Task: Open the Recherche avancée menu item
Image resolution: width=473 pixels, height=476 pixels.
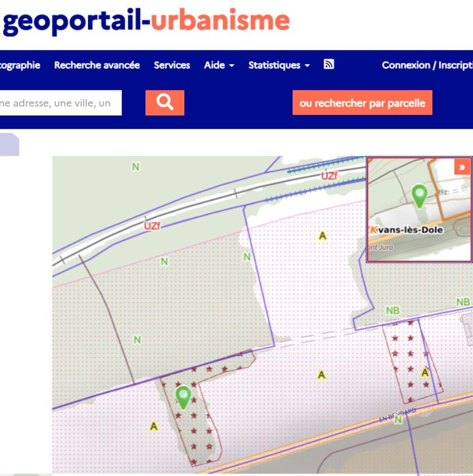Action: click(97, 65)
